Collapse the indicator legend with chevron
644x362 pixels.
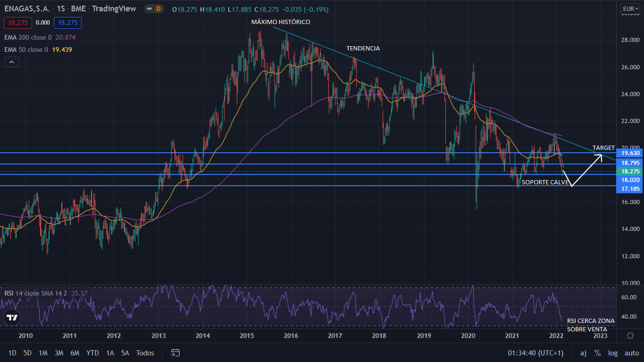[12, 62]
